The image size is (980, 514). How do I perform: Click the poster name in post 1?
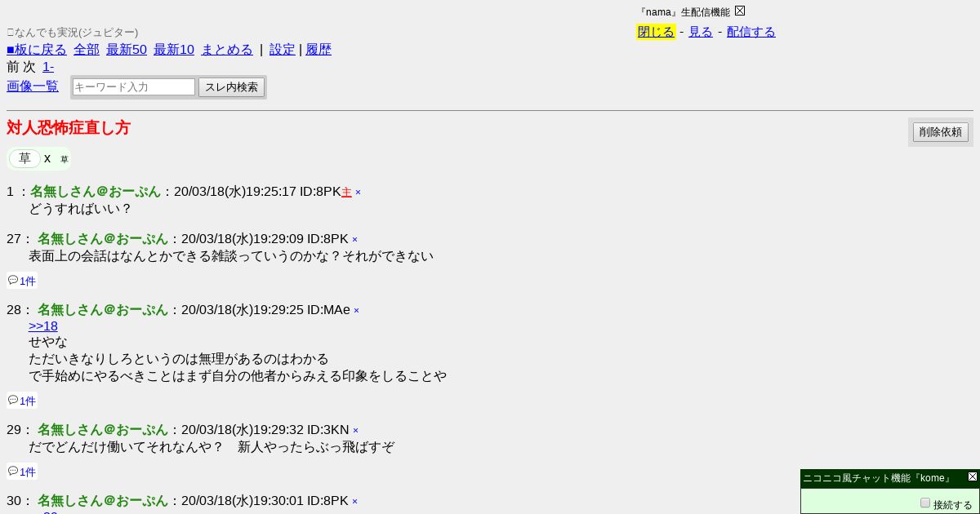[96, 192]
